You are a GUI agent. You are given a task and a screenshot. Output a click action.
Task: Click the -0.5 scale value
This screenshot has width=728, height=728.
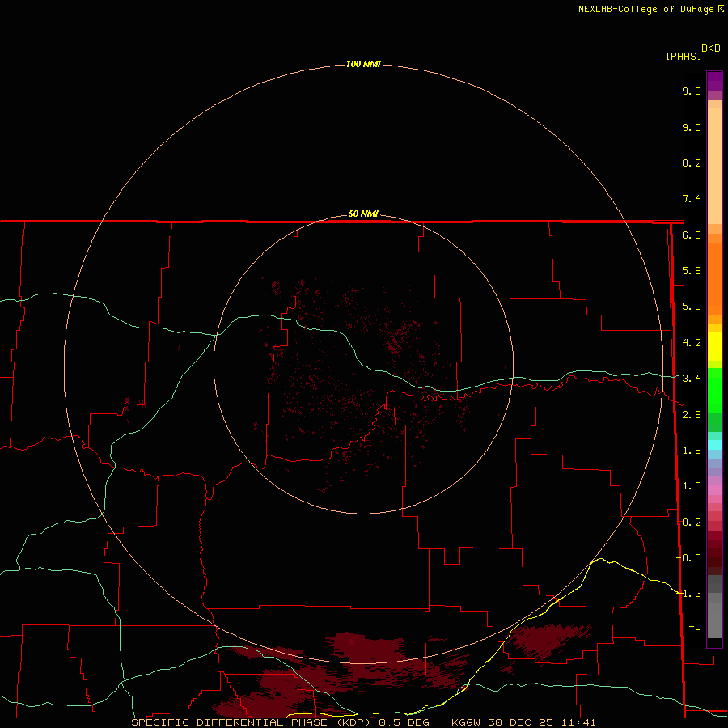(x=689, y=557)
